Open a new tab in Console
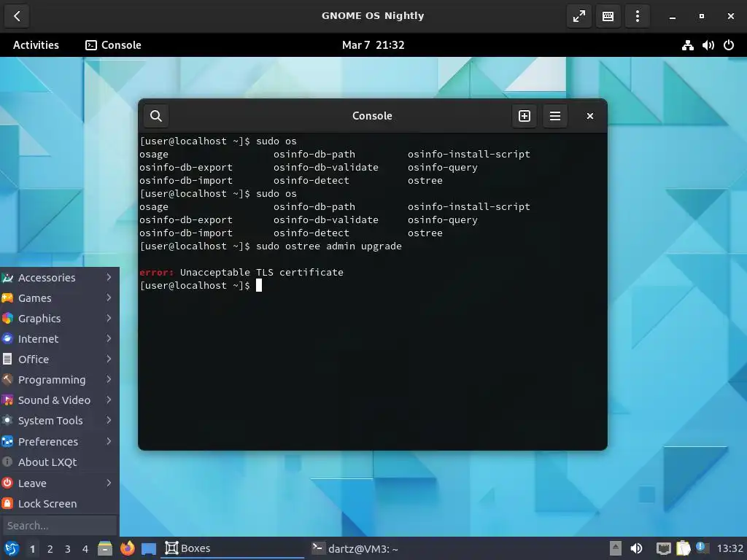 tap(524, 116)
